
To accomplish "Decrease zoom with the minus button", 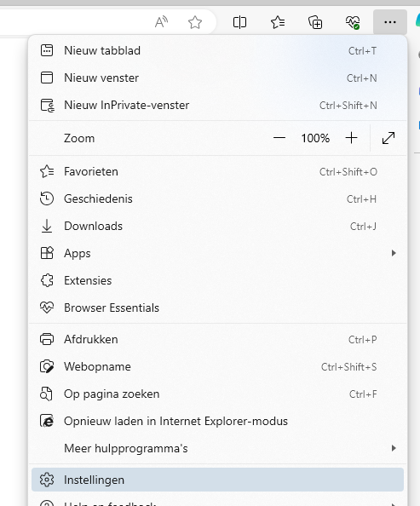I will [279, 138].
